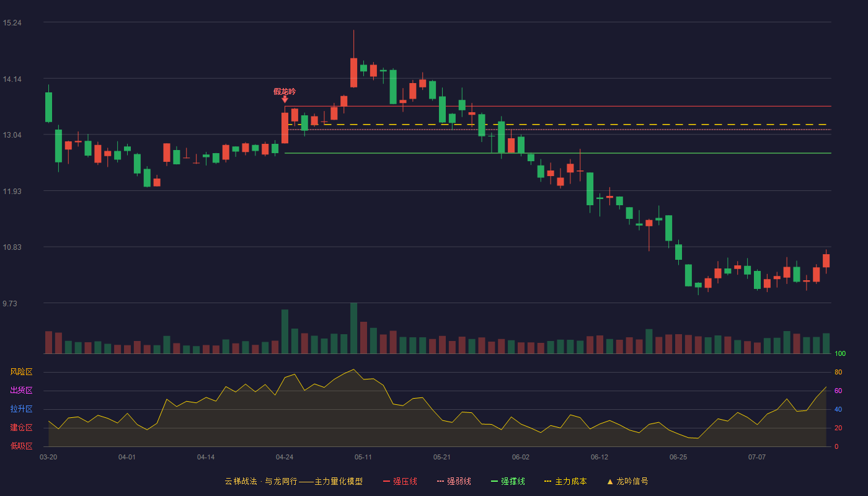Screen dimensions: 868x496
Task: Click the 10.83 price axis label
Action: click(12, 247)
